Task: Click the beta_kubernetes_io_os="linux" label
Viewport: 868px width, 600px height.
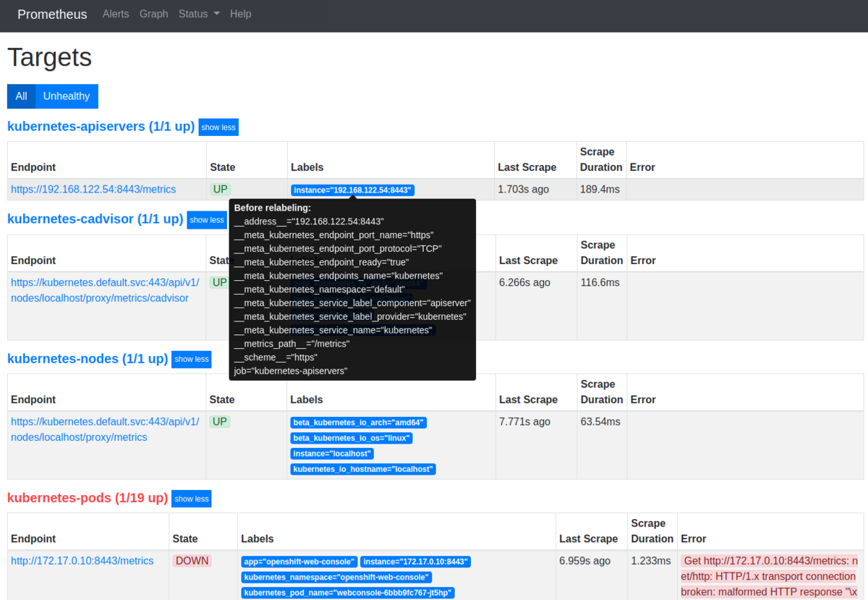Action: click(352, 439)
